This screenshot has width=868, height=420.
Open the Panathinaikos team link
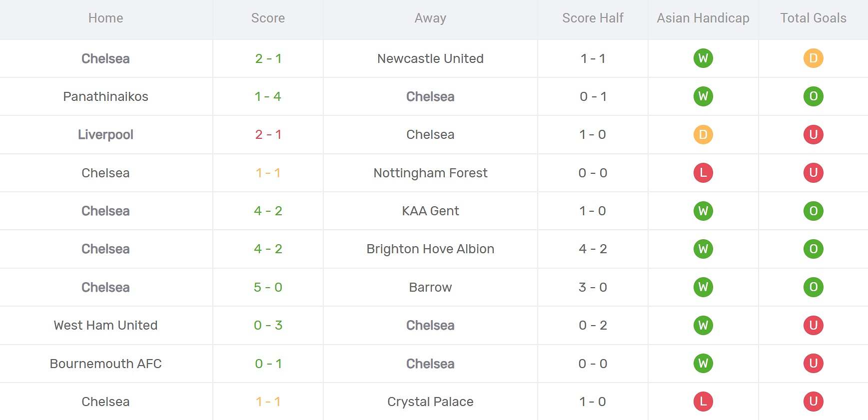[105, 96]
